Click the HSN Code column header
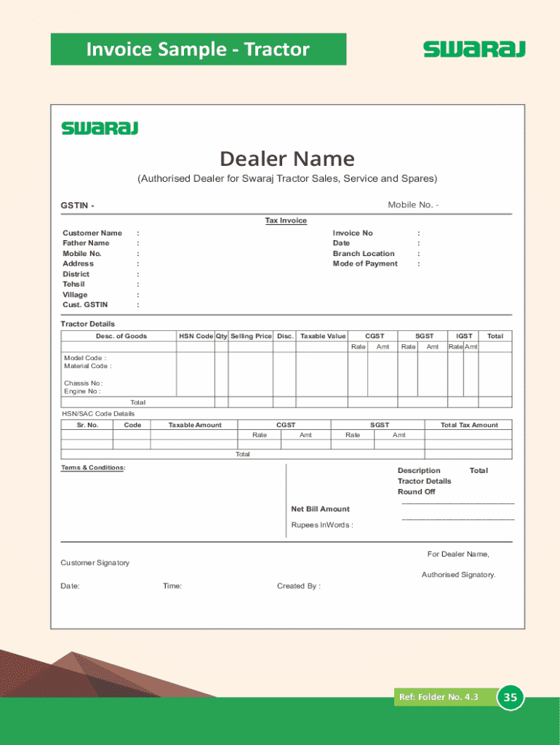Viewport: 560px width, 745px height. pyautogui.click(x=196, y=336)
